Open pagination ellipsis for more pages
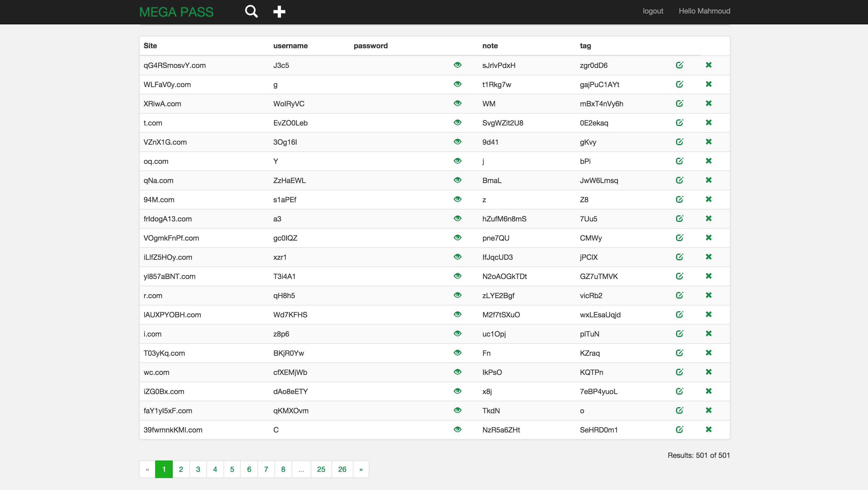 301,470
